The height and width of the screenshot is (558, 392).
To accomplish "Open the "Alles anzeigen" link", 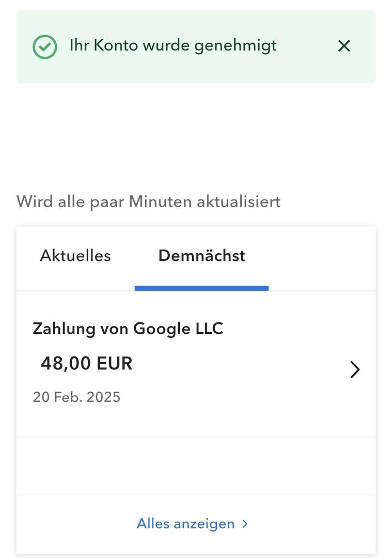I will click(186, 524).
